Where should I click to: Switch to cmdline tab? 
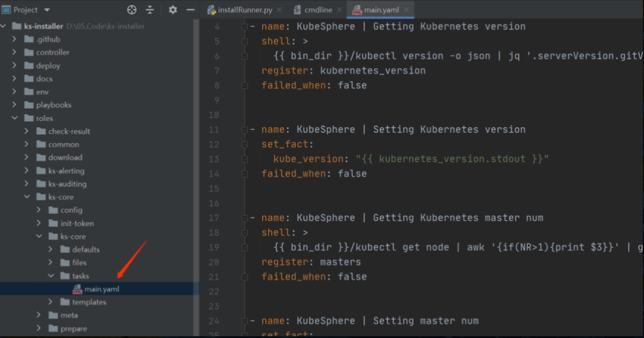[318, 10]
